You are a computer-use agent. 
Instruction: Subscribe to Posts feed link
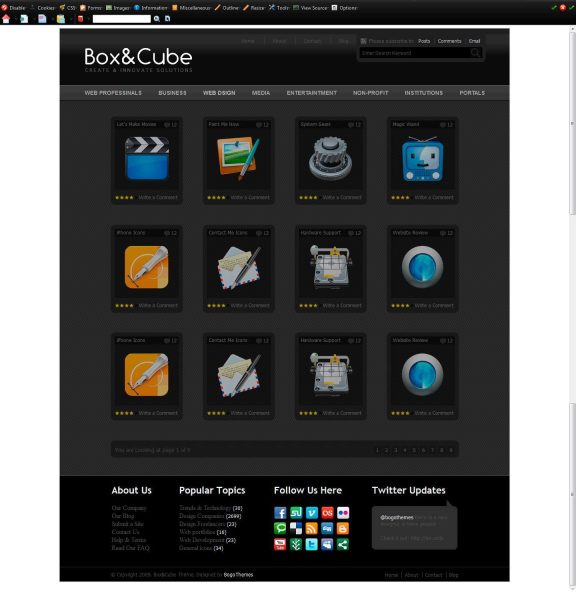[424, 41]
